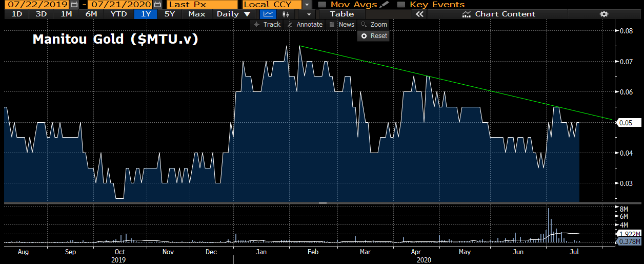Click the Oct label on time axis
Image resolution: width=644 pixels, height=264 pixels.
pos(119,252)
